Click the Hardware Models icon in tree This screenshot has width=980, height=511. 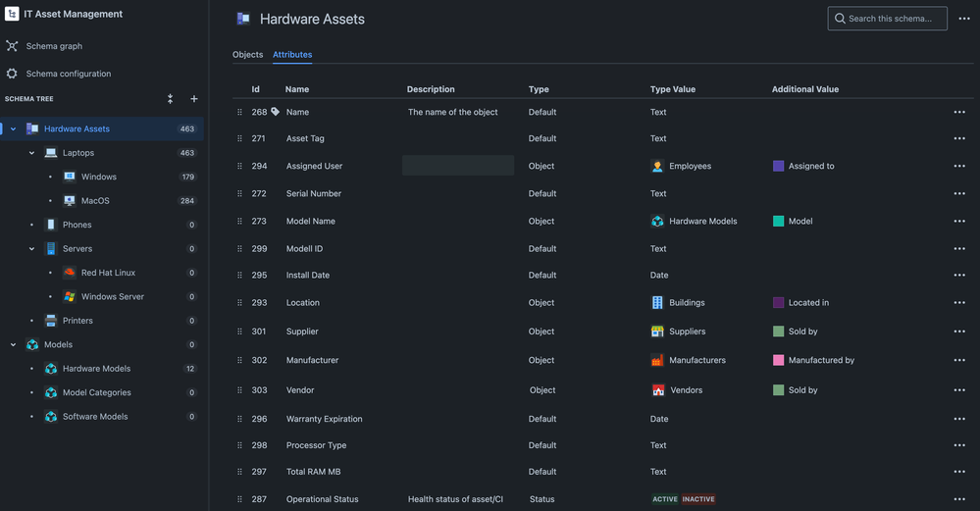[x=51, y=369]
